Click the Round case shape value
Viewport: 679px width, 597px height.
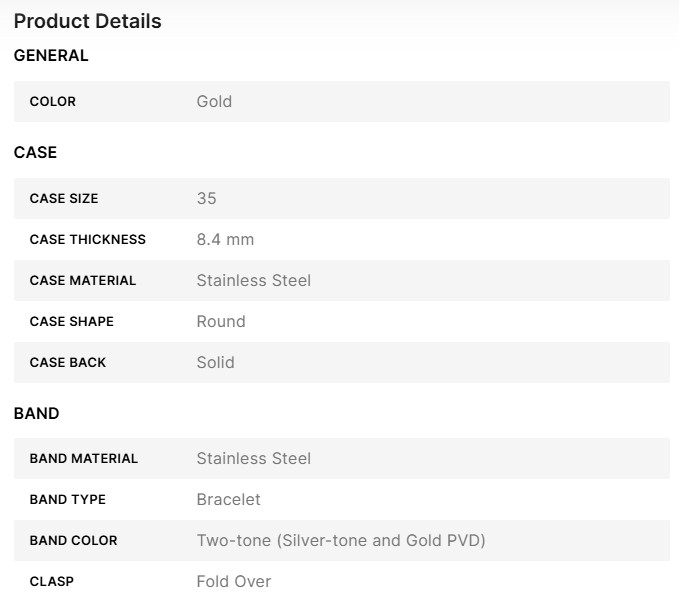pyautogui.click(x=221, y=322)
